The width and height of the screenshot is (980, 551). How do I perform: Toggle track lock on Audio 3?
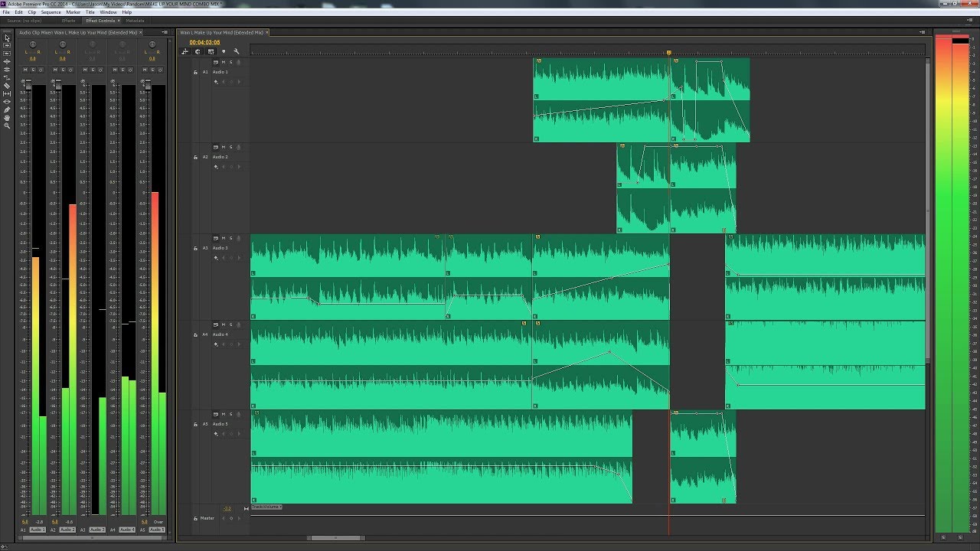point(196,249)
